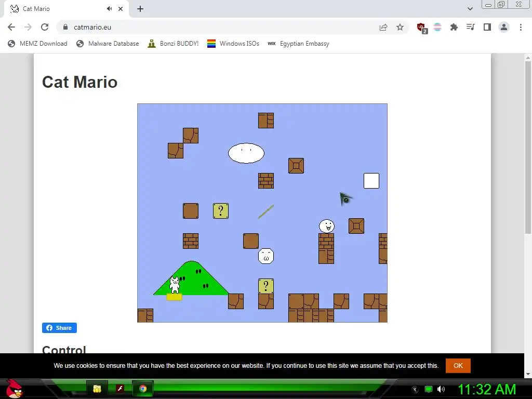
Task: Mute the Cat Mario tab audio
Action: point(109,9)
